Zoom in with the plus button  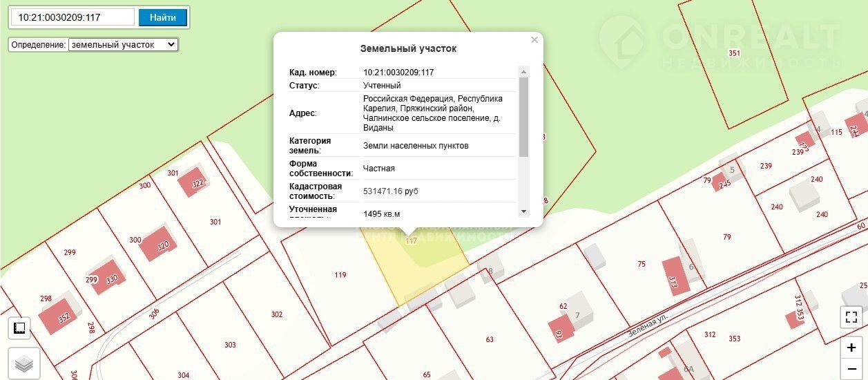851,348
